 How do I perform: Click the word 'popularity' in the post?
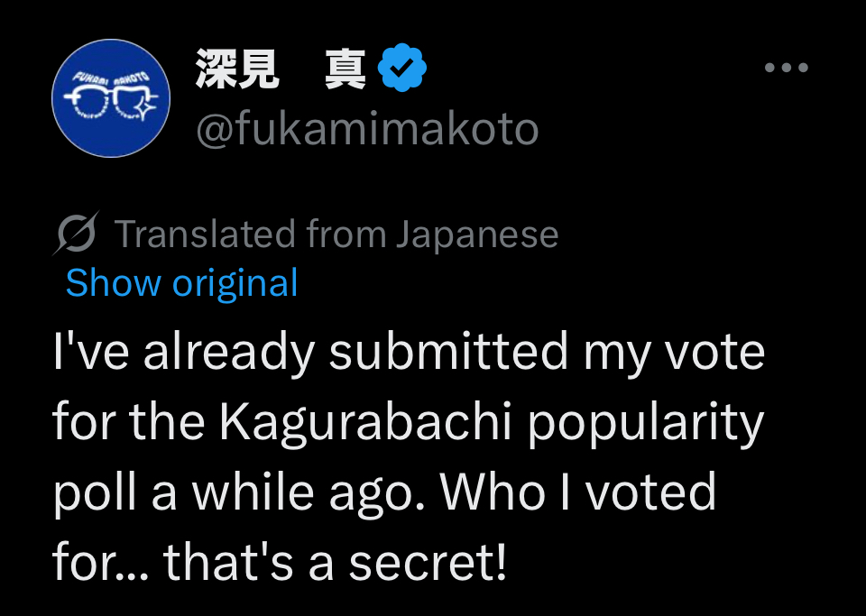[645, 422]
